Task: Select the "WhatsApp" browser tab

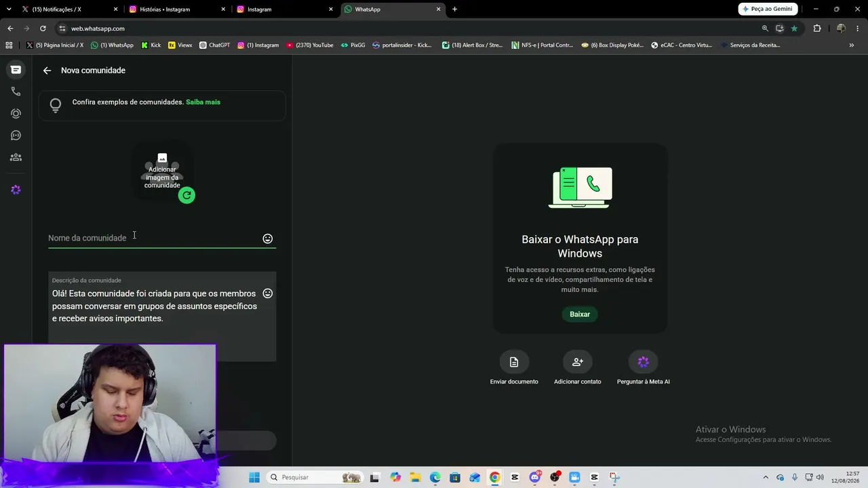Action: tap(391, 9)
